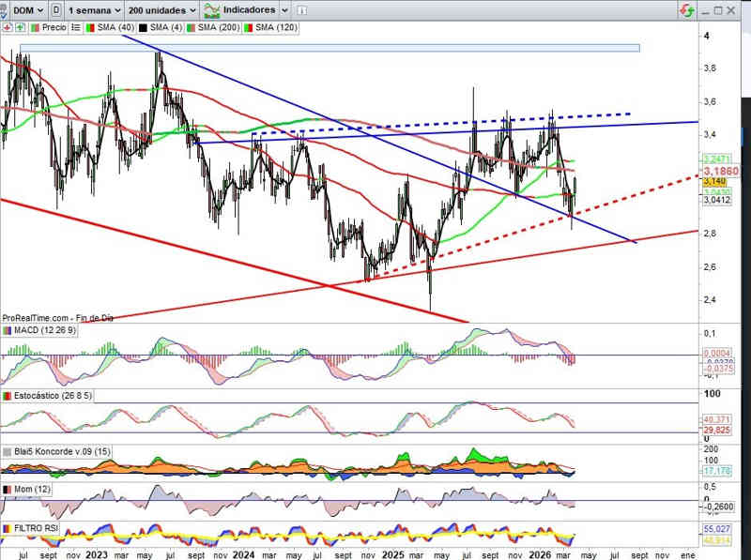Click the black SMA (4) color swatch
This screenshot has width=751, height=560.
click(x=144, y=28)
